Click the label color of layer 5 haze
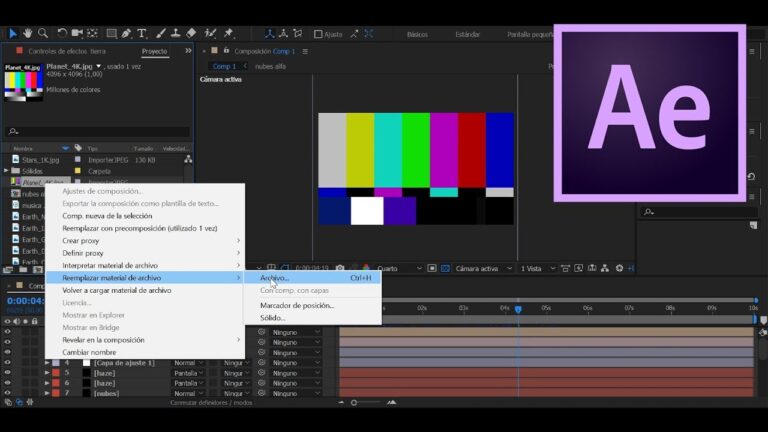The height and width of the screenshot is (432, 768). tap(56, 373)
